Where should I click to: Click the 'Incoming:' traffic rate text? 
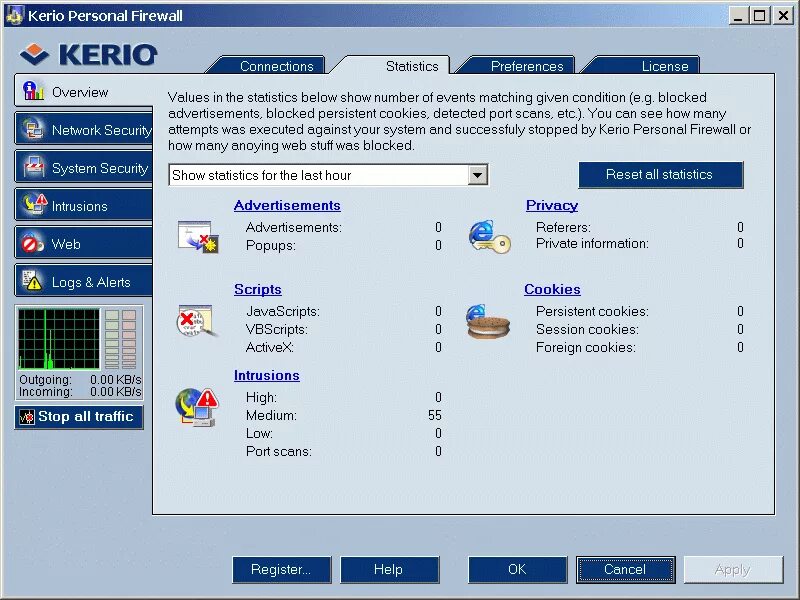click(x=80, y=391)
